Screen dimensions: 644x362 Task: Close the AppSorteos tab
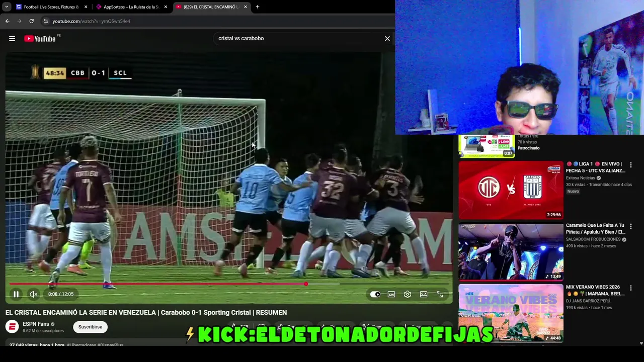[x=166, y=7]
